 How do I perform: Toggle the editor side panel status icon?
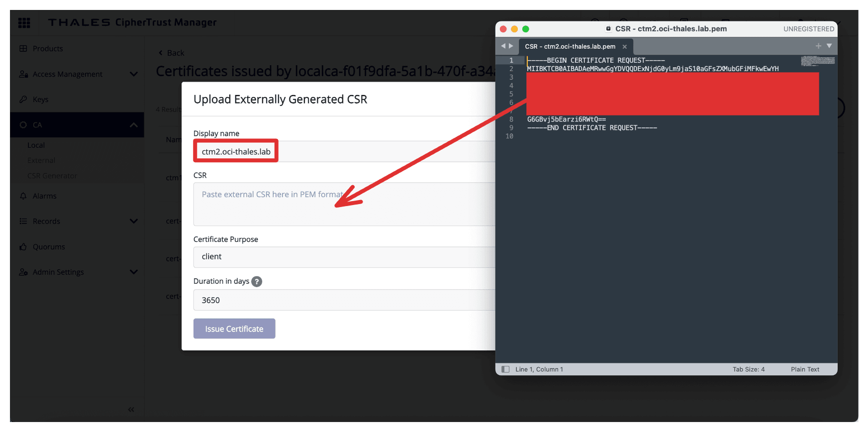(505, 369)
